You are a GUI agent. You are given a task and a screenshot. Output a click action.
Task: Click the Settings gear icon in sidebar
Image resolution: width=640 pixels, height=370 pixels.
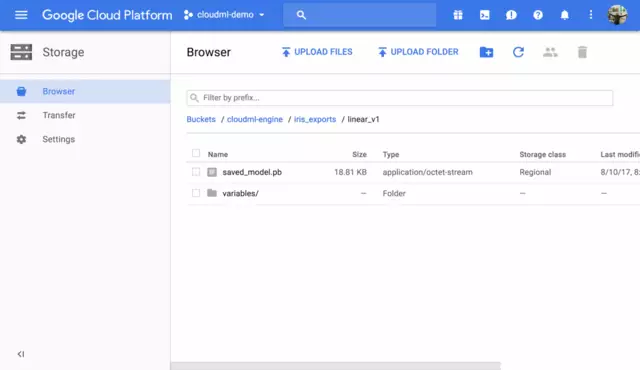[21, 139]
